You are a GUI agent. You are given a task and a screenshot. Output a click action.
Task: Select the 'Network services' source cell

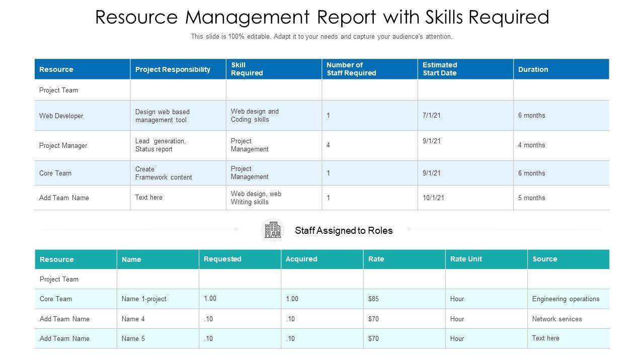point(569,319)
